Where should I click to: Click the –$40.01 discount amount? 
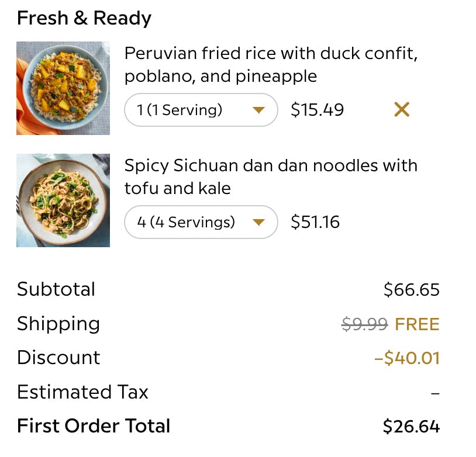(407, 358)
